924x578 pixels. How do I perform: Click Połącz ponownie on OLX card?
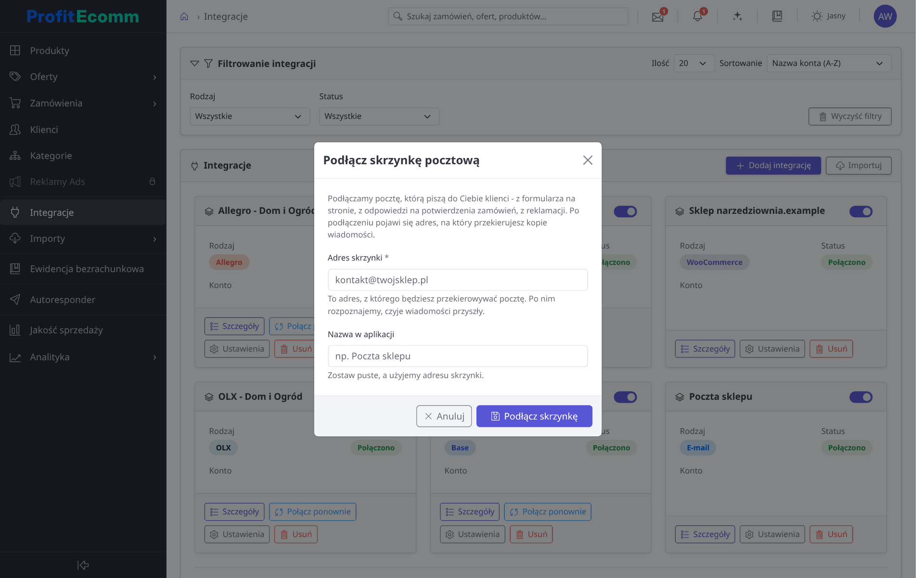coord(312,512)
